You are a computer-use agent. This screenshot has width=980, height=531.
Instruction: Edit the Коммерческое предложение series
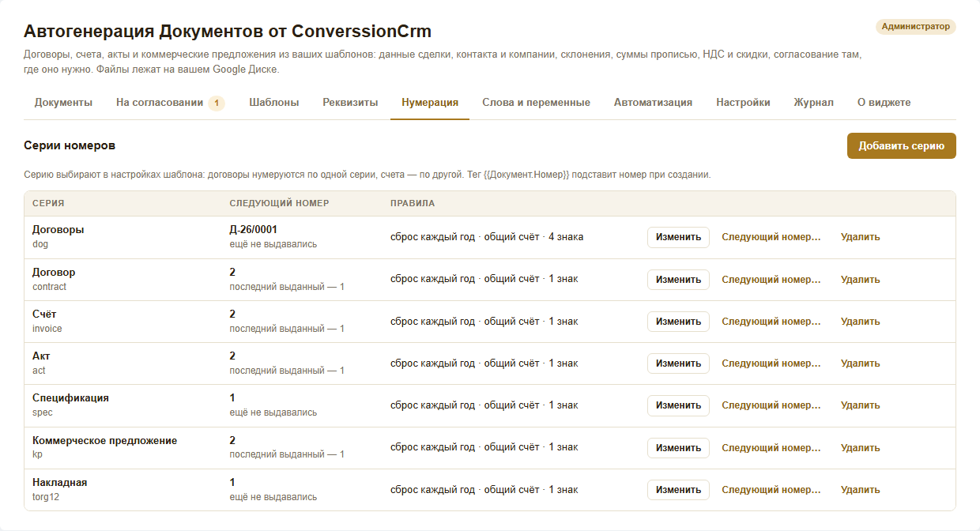click(x=678, y=448)
